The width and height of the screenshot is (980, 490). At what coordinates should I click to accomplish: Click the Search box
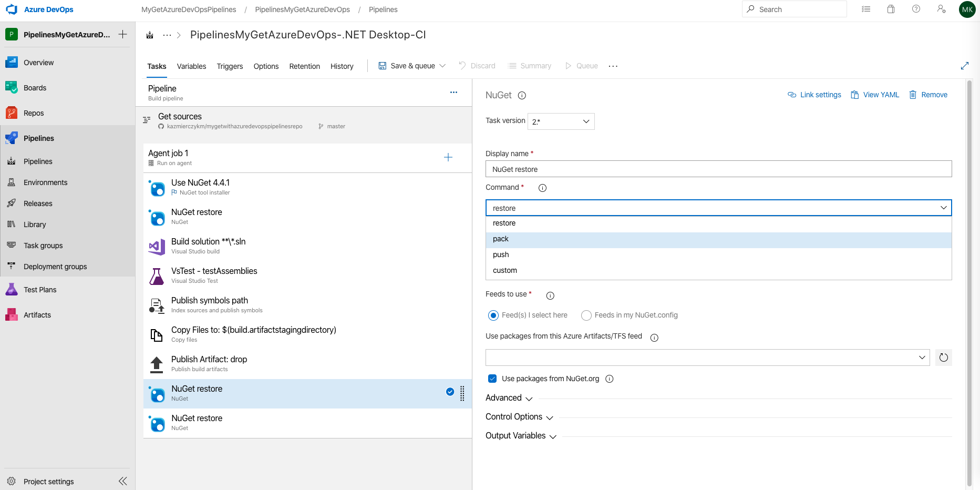tap(795, 9)
